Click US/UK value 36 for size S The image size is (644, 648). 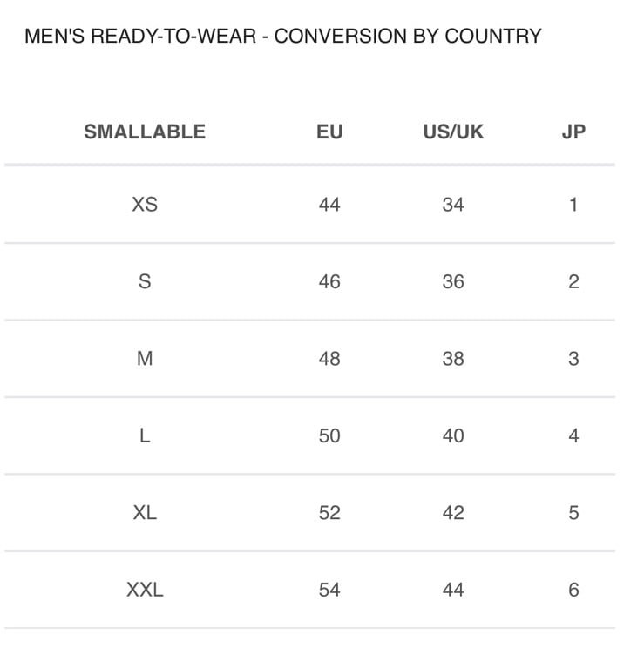coord(453,282)
